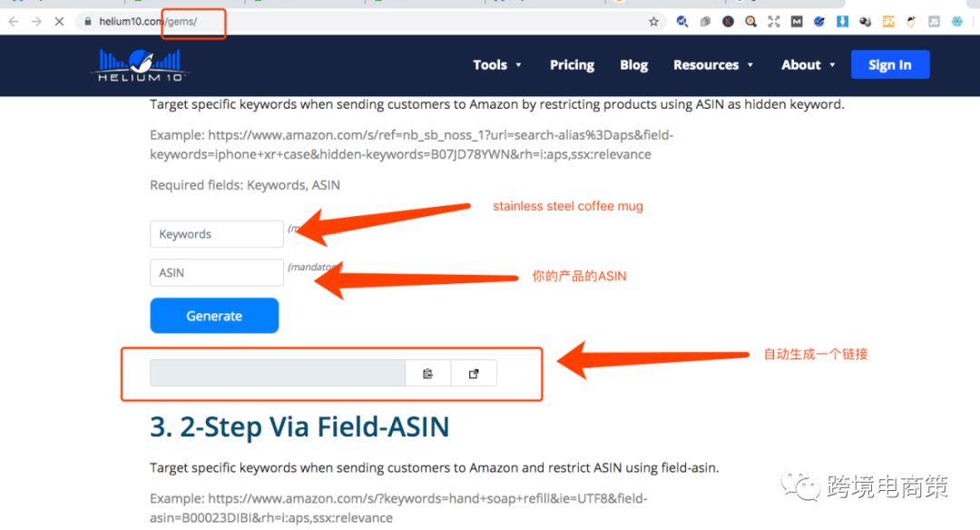Focus the Keywords input field
The image size is (980, 530).
(x=217, y=234)
